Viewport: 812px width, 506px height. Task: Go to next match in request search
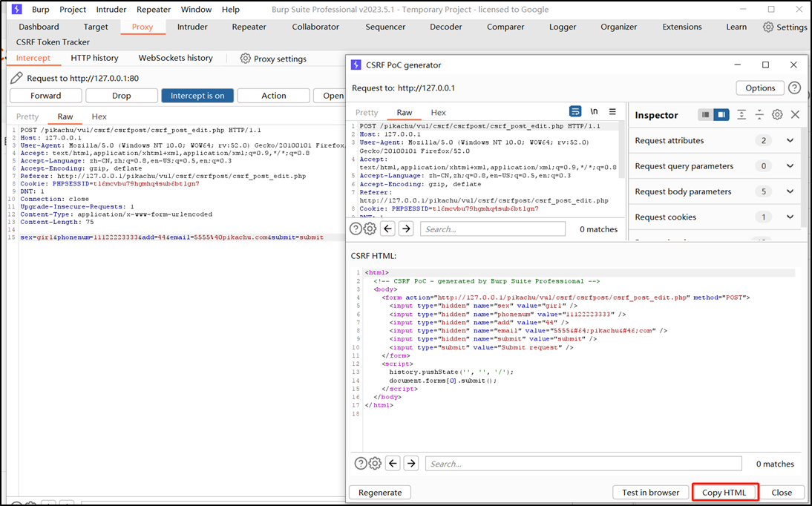point(406,229)
